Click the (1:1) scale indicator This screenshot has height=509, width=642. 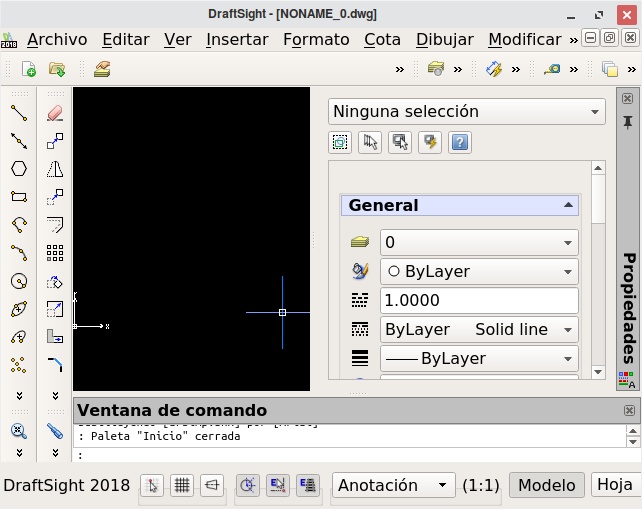(x=481, y=486)
